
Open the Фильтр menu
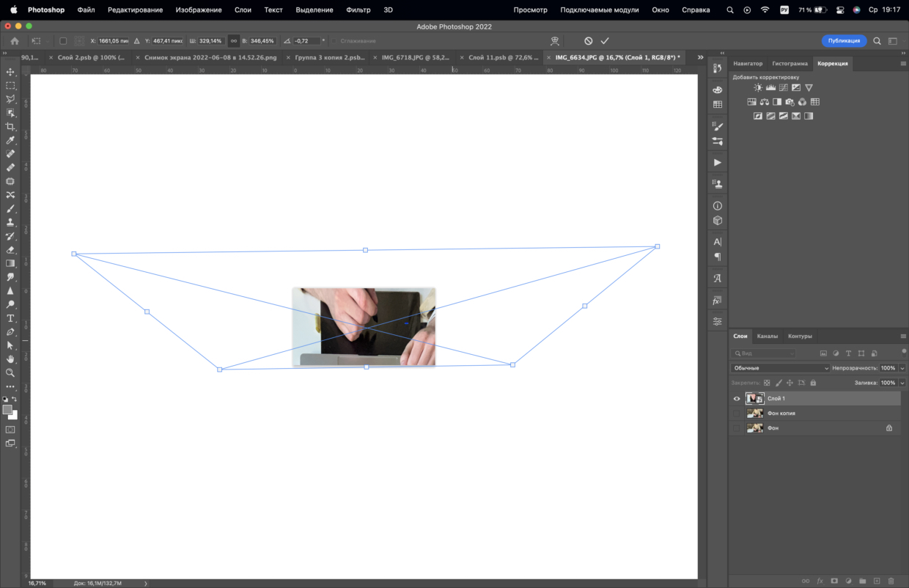(x=358, y=10)
